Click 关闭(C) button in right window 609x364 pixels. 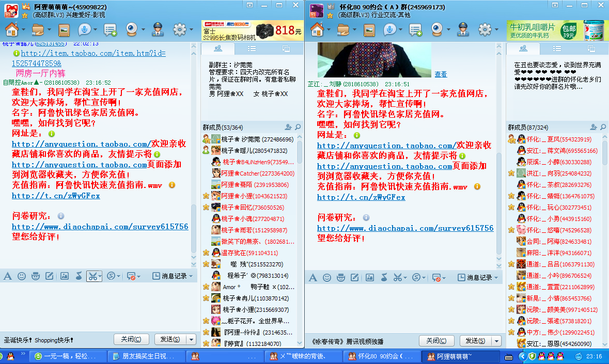pos(436,341)
